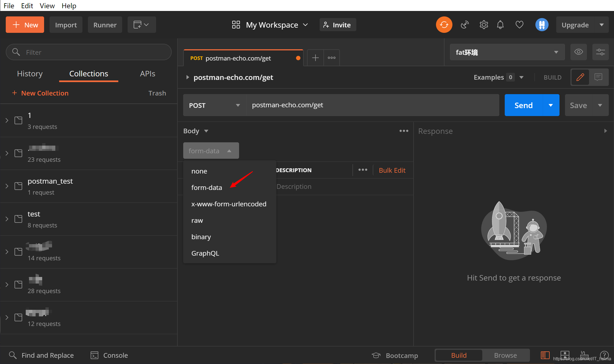Viewport: 614px width, 364px height.
Task: Open the environment settings sliders icon
Action: 600,52
